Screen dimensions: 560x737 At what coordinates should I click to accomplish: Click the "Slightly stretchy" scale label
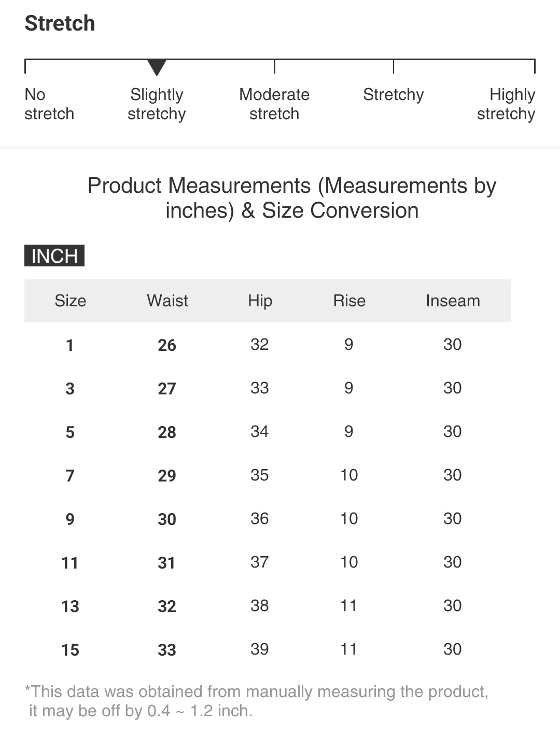click(157, 104)
